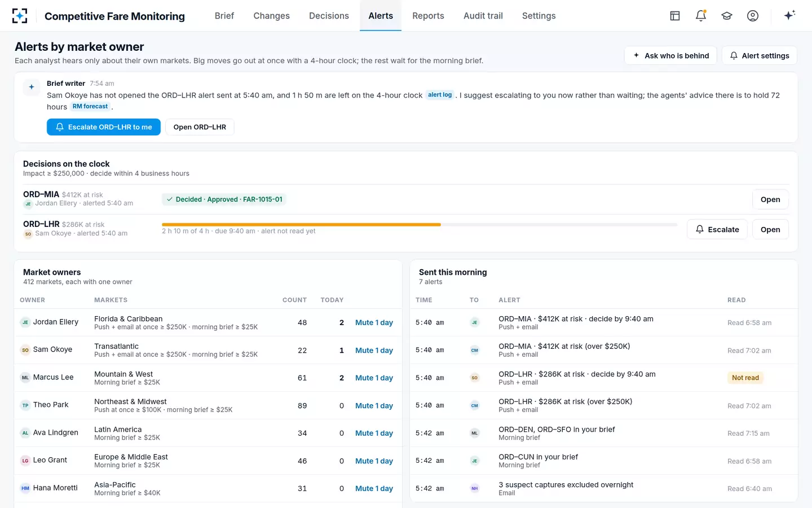Image resolution: width=812 pixels, height=508 pixels.
Task: Open the alert log citation chip
Action: click(440, 95)
